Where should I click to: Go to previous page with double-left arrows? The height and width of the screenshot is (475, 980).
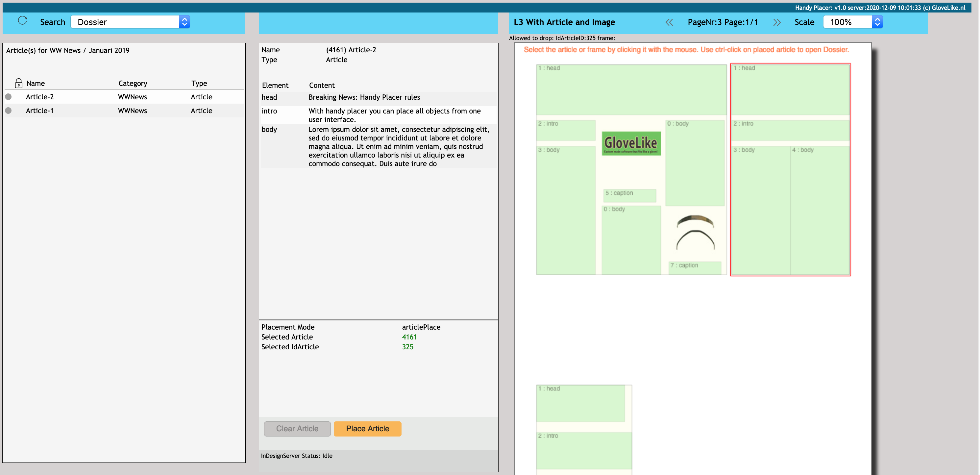[669, 22]
